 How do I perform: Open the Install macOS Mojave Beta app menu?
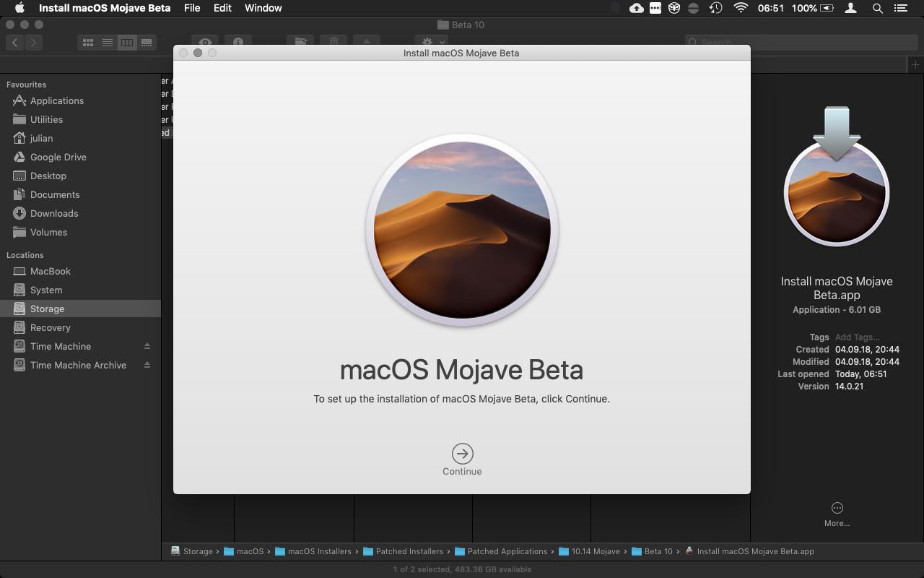click(x=105, y=8)
